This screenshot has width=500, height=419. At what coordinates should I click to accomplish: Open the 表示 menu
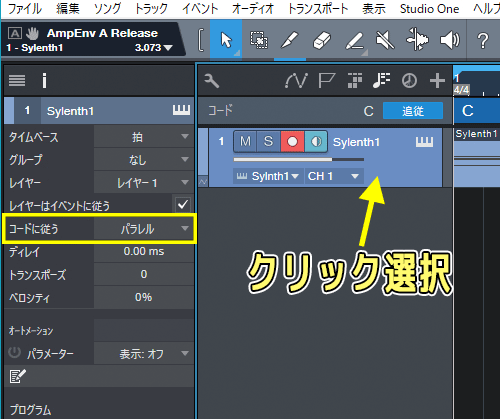pos(374,9)
